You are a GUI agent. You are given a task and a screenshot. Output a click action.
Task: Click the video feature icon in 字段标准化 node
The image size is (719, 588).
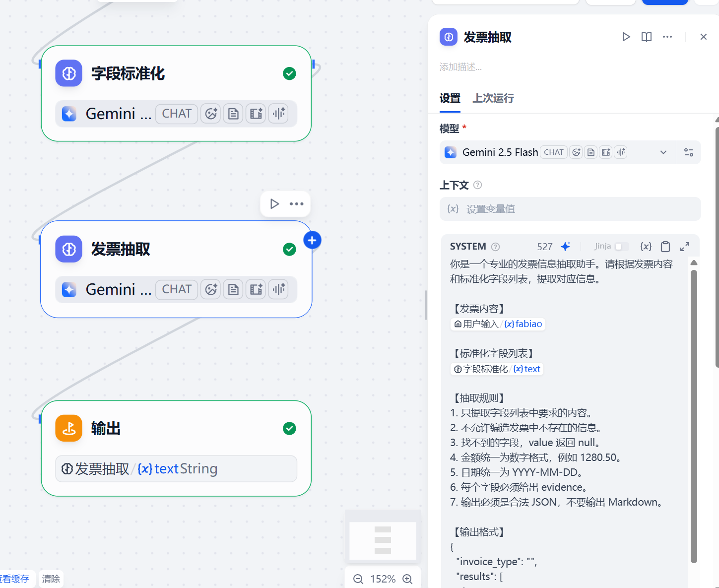click(256, 114)
